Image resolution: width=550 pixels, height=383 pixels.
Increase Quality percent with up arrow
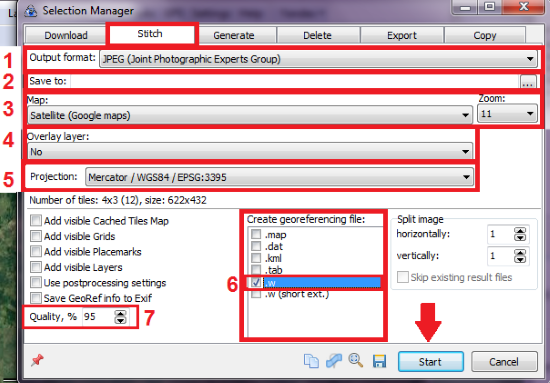[x=120, y=313]
